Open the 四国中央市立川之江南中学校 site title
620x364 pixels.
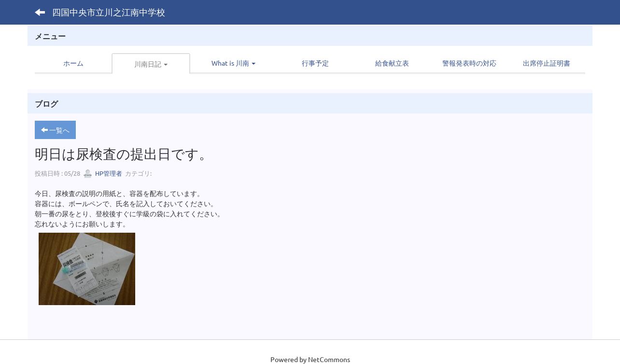pos(109,13)
